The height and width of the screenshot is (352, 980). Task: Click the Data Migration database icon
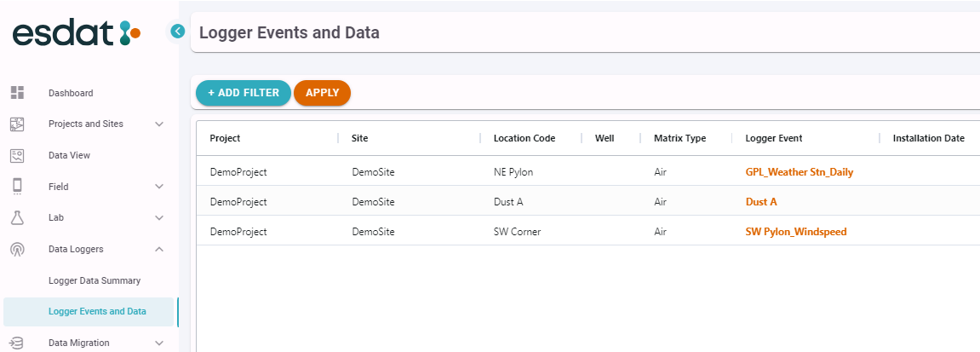[x=18, y=343]
